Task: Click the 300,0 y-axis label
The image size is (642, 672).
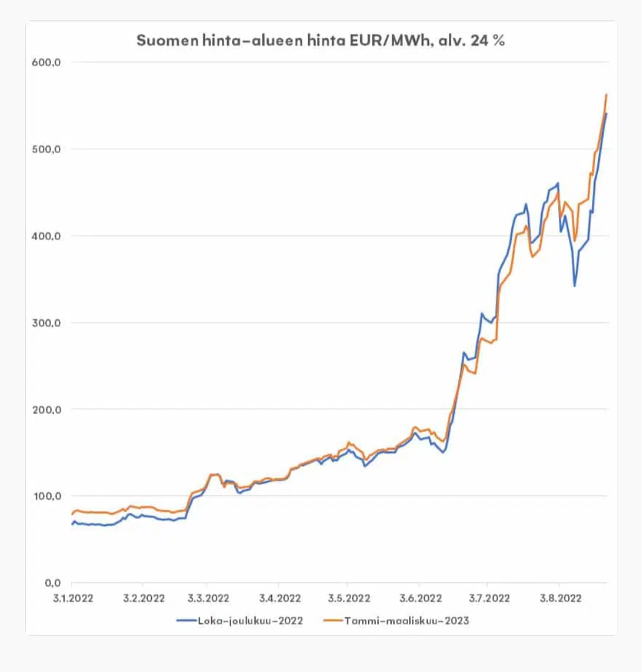Action: (x=46, y=323)
